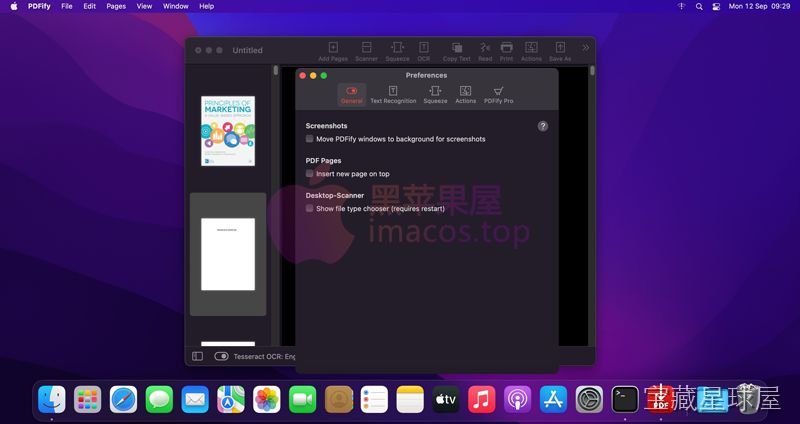800x424 pixels.
Task: Open the Help menu
Action: (x=207, y=6)
